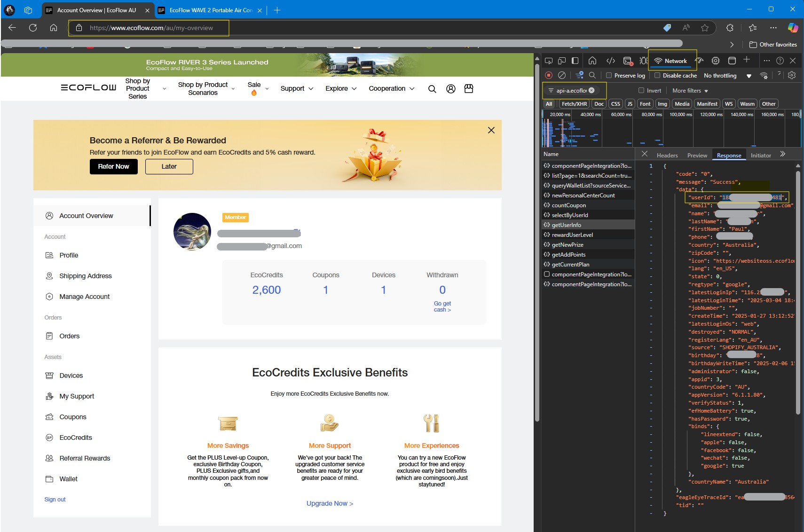Clear the network log
Screen dimensions: 804x532
pos(562,75)
